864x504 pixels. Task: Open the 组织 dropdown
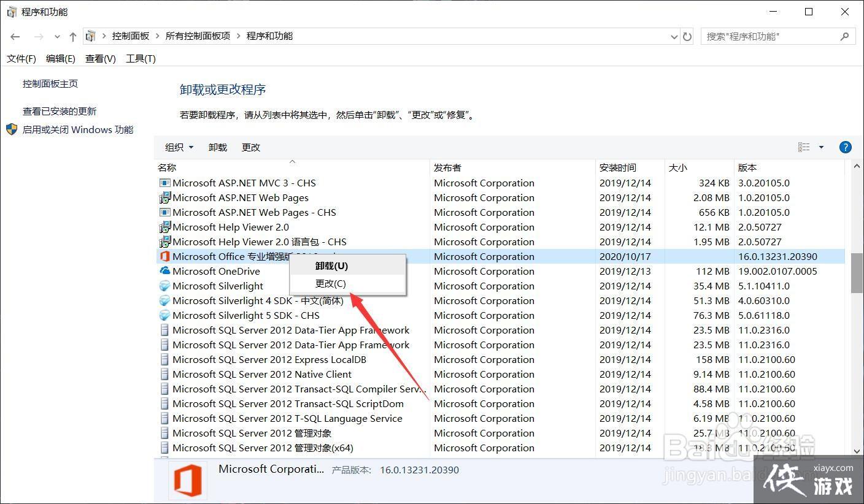179,147
